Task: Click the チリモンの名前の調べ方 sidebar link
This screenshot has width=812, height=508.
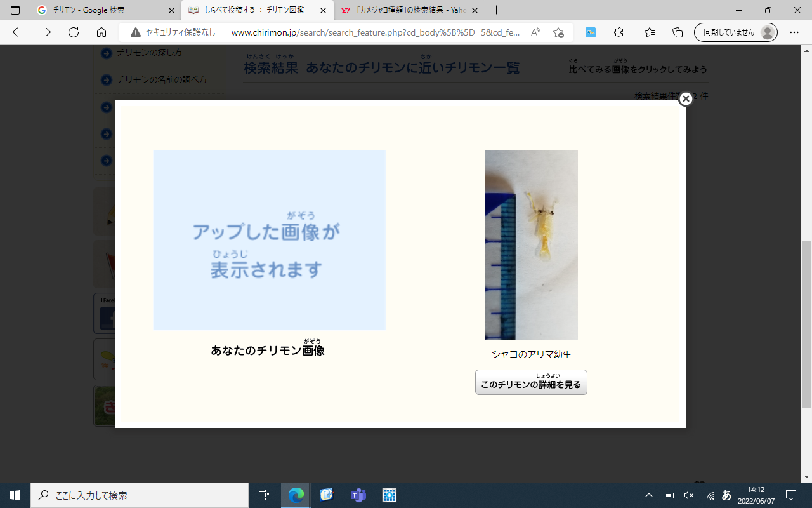Action: point(161,79)
